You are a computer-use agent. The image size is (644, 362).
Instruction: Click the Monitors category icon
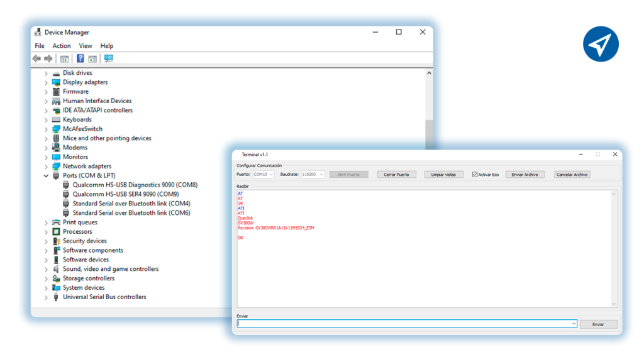56,156
